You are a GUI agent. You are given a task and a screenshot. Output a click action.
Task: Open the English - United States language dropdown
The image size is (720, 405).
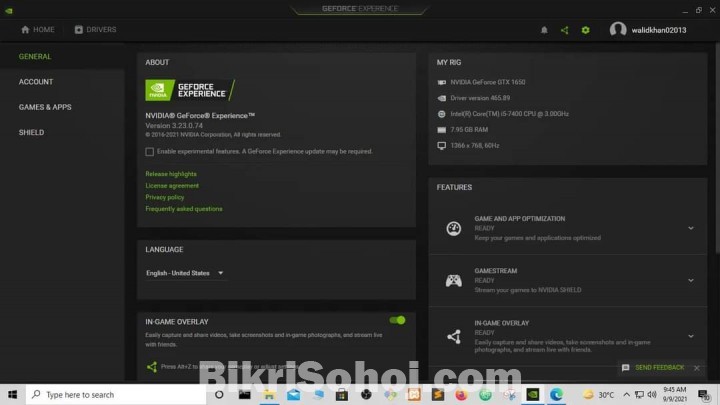pyautogui.click(x=185, y=273)
